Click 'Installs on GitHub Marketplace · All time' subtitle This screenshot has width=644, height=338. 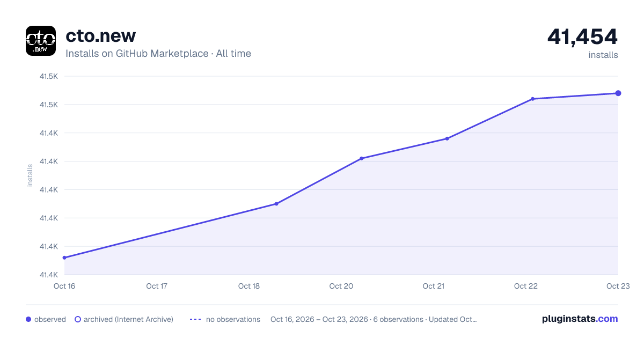coord(158,54)
